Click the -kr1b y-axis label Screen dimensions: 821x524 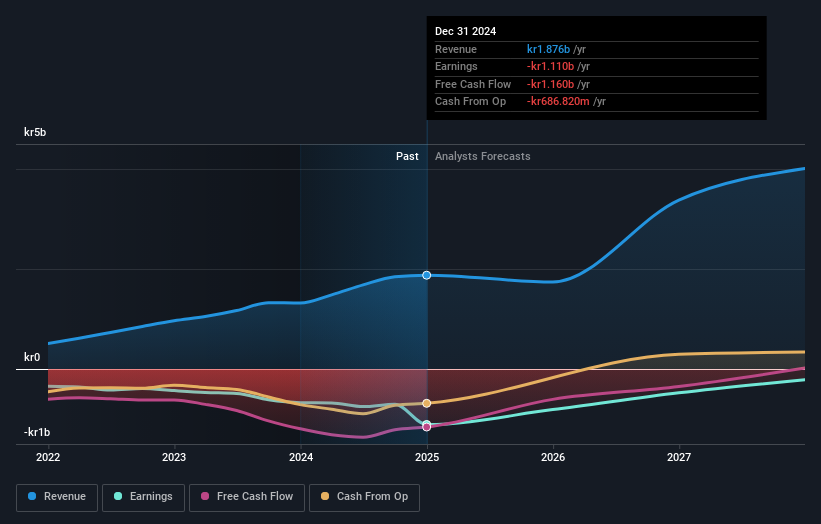tap(37, 432)
